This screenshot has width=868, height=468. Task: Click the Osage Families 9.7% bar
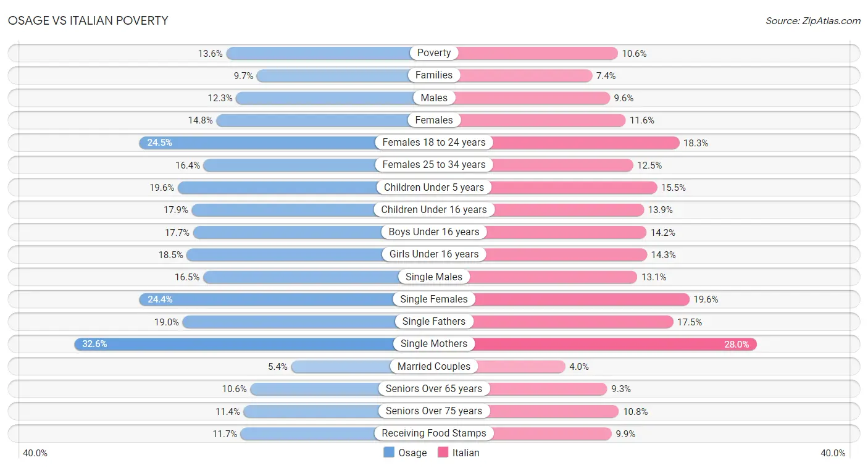pos(333,75)
